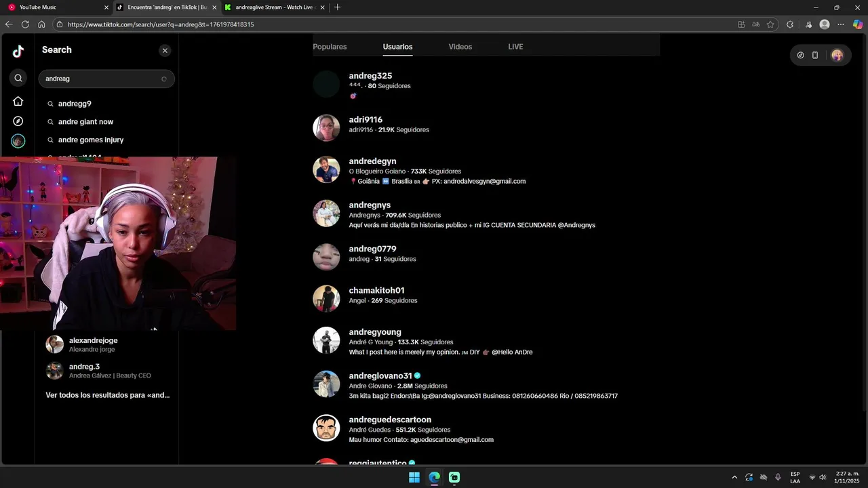The height and width of the screenshot is (488, 868).
Task: Open user andreg0779
Action: [372, 249]
